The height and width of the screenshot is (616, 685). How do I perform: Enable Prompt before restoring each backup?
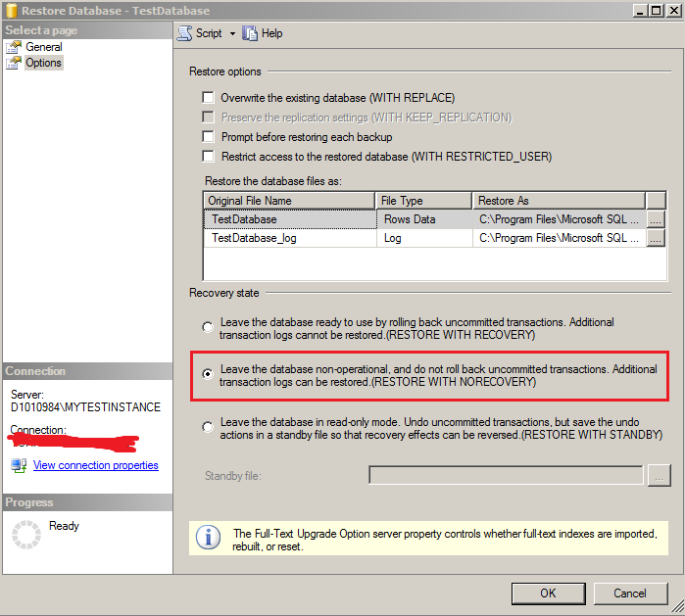pyautogui.click(x=209, y=136)
